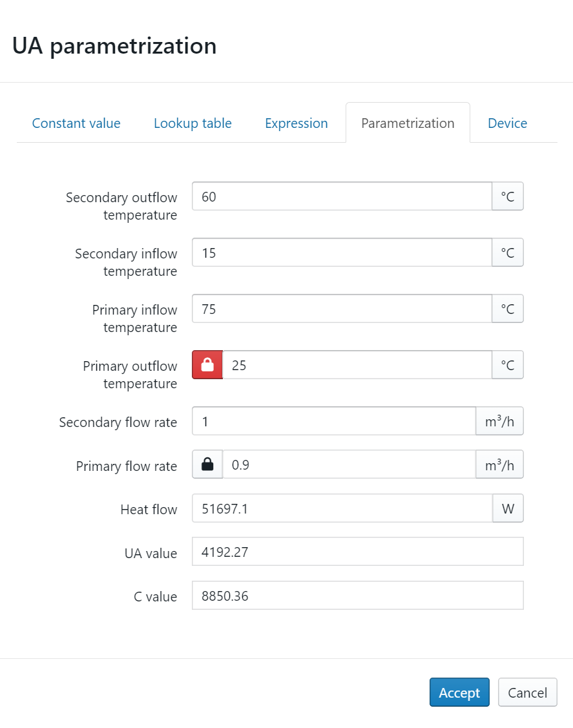Select the Secondary flow rate input
Screen dimensions: 573x728
point(333,421)
